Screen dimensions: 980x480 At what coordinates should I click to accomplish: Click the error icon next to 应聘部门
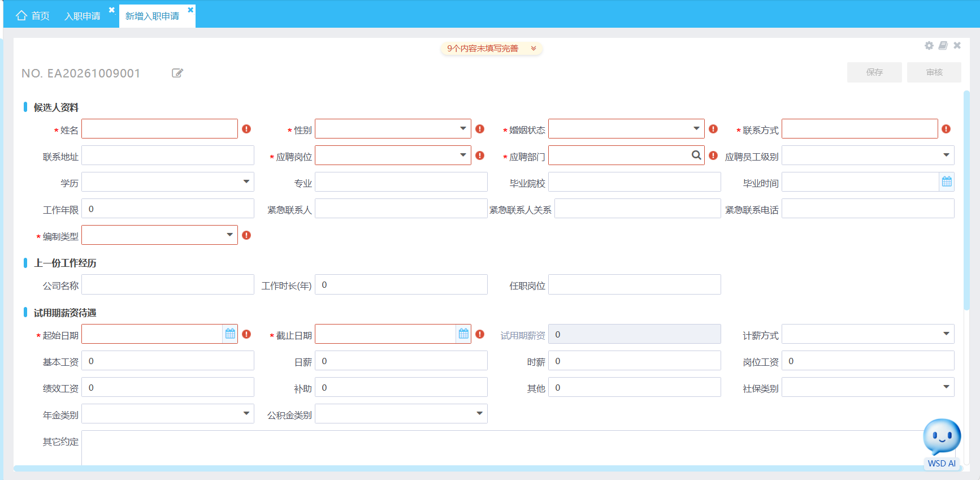pos(713,155)
